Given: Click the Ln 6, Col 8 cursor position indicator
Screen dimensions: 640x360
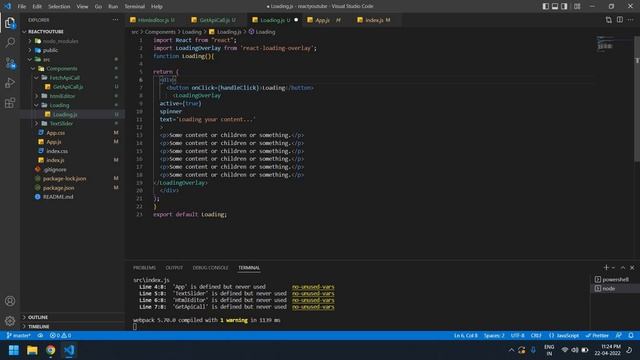Looking at the screenshot, I should 465,335.
